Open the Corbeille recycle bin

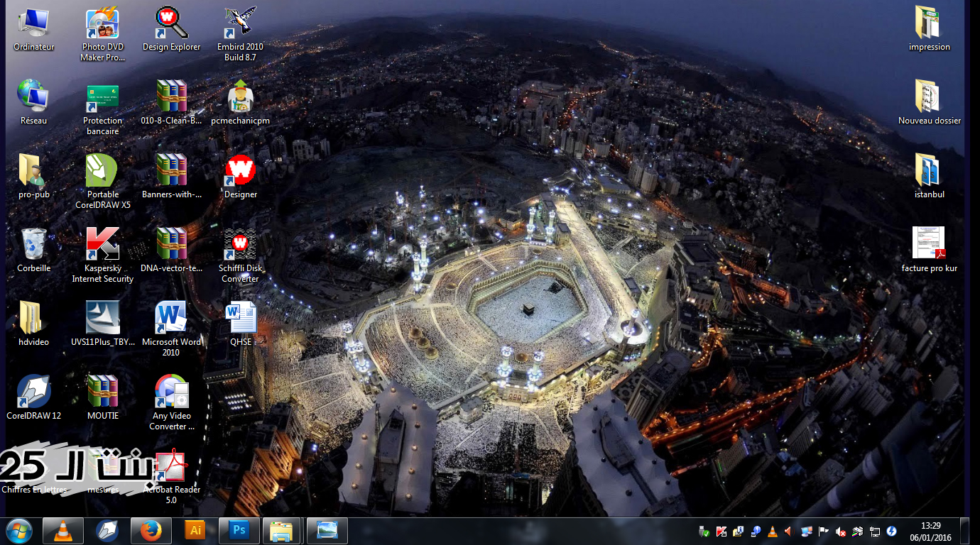pos(33,251)
